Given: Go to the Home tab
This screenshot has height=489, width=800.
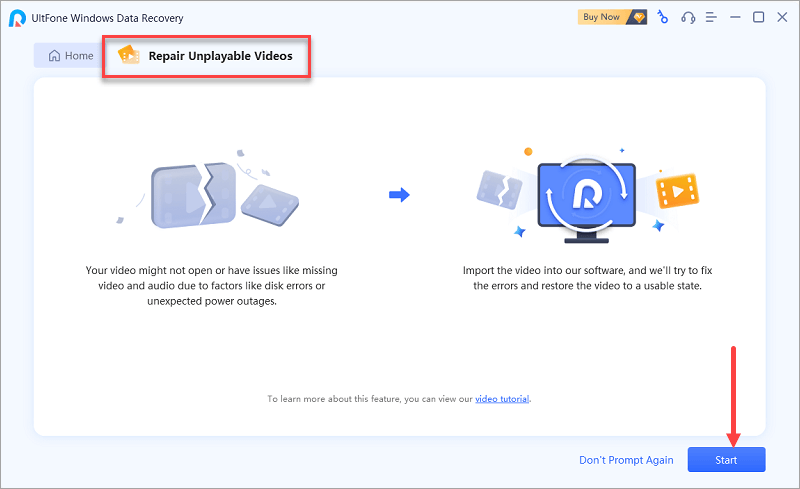Looking at the screenshot, I should pyautogui.click(x=70, y=56).
